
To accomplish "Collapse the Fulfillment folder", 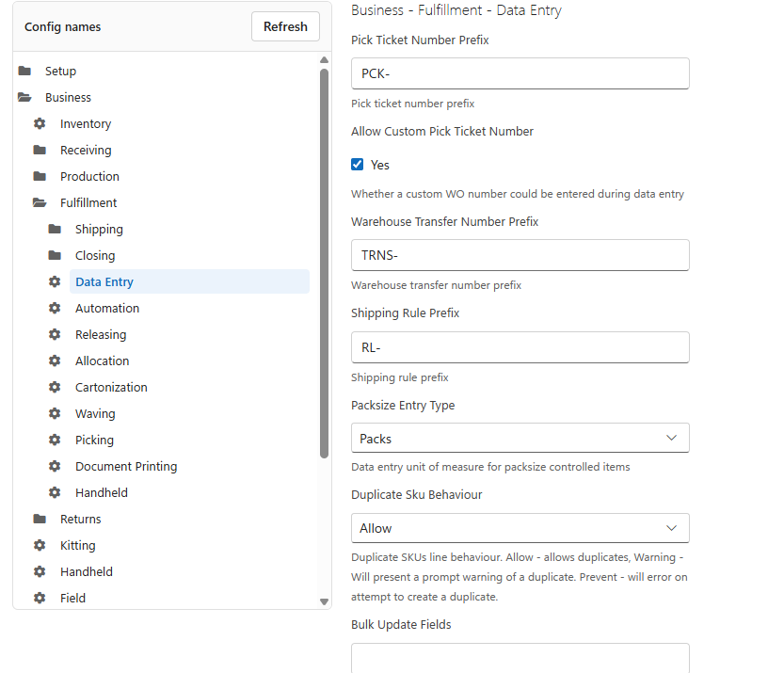I will (40, 202).
